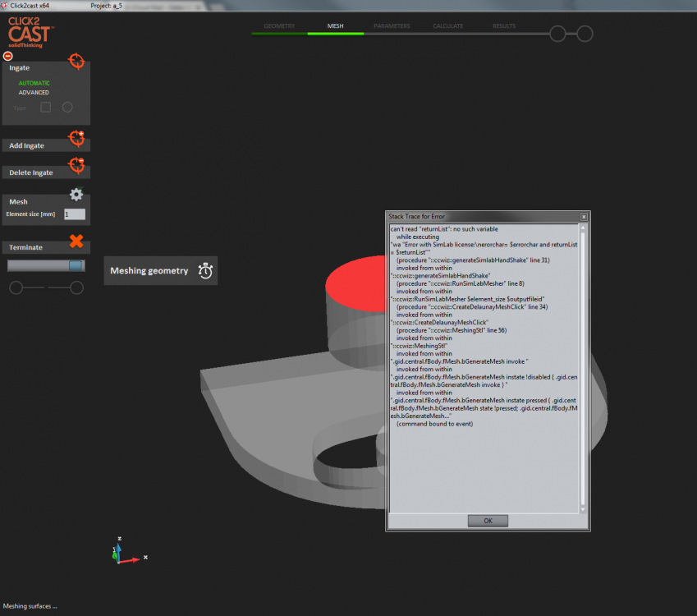697x616 pixels.
Task: Click the Click2Cast logo
Action: pyautogui.click(x=30, y=32)
